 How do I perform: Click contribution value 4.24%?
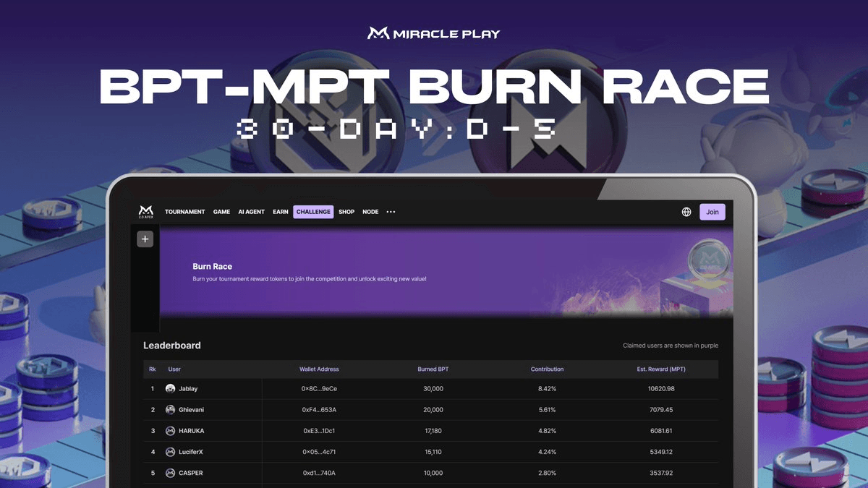point(547,452)
